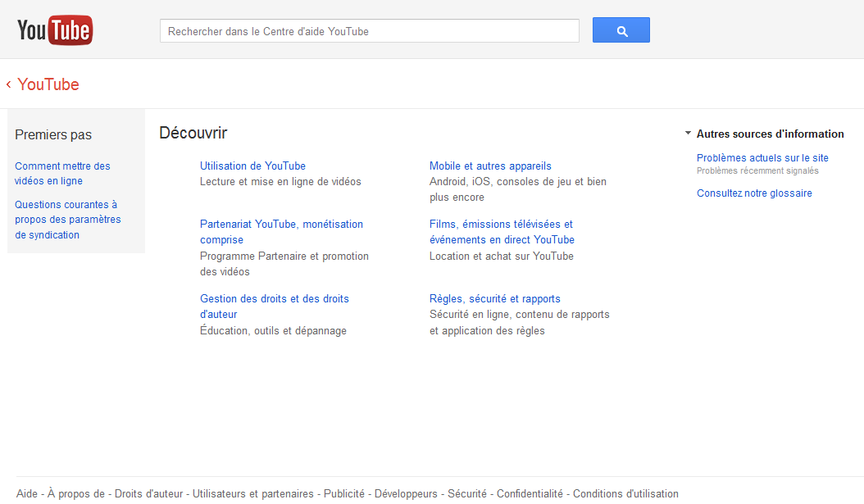Open Films, émissions télévisées et événements en direct
Image resolution: width=864 pixels, height=504 pixels.
pyautogui.click(x=502, y=232)
